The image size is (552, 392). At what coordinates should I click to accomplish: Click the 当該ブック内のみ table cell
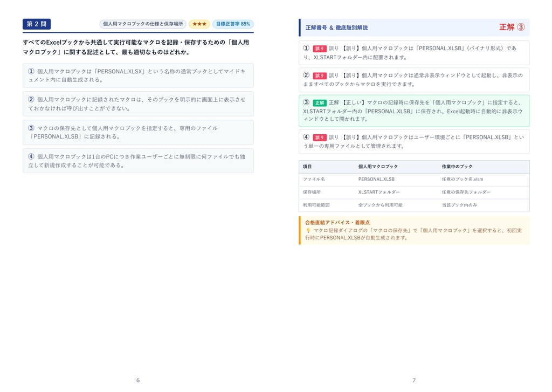pos(459,205)
